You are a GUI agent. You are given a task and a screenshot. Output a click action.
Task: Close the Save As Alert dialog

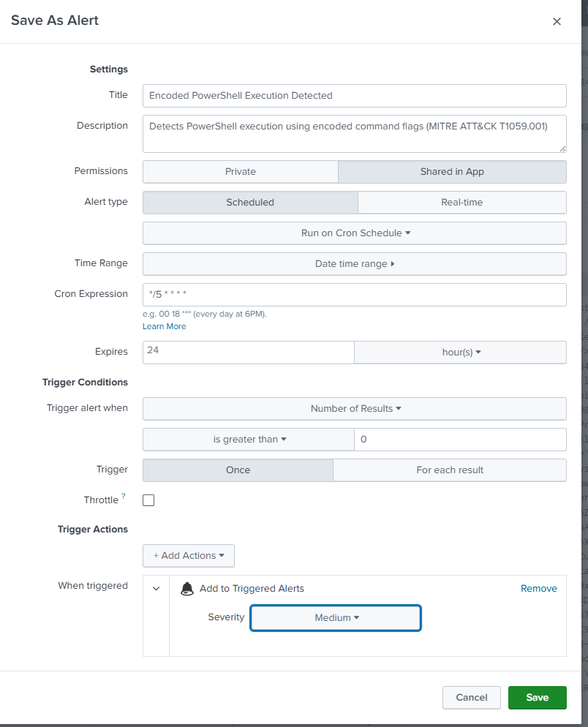557,21
